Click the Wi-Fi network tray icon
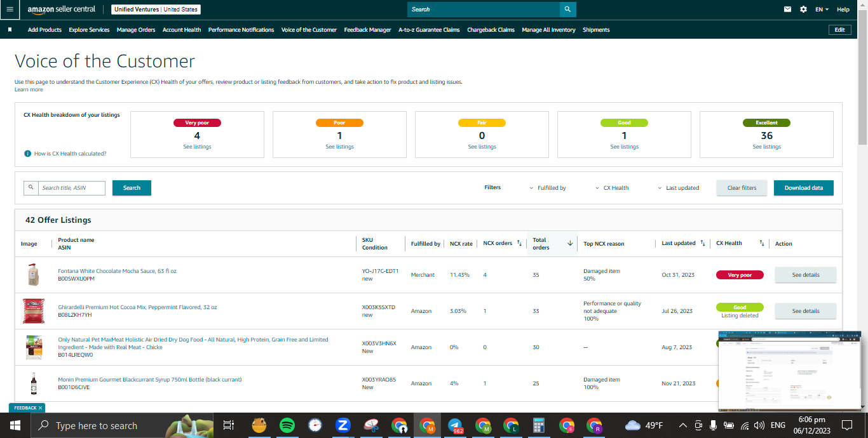Image resolution: width=868 pixels, height=438 pixels. coord(744,425)
